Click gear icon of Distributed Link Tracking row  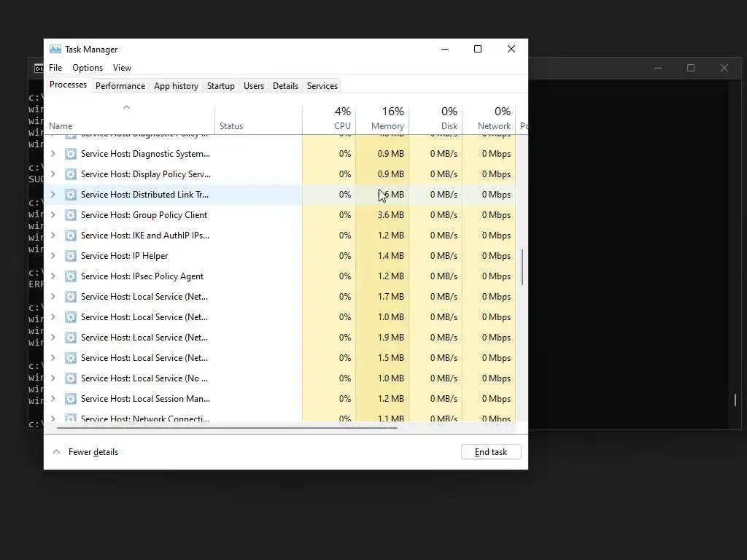[71, 195]
